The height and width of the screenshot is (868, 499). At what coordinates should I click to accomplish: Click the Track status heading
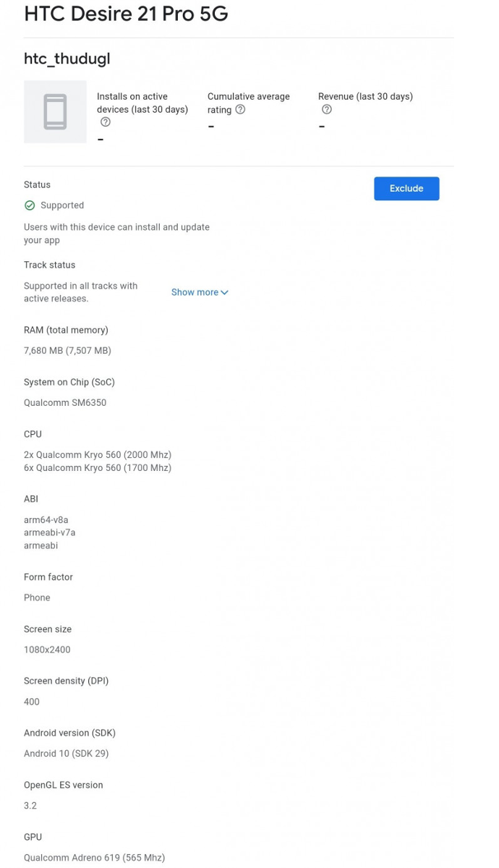pyautogui.click(x=49, y=265)
